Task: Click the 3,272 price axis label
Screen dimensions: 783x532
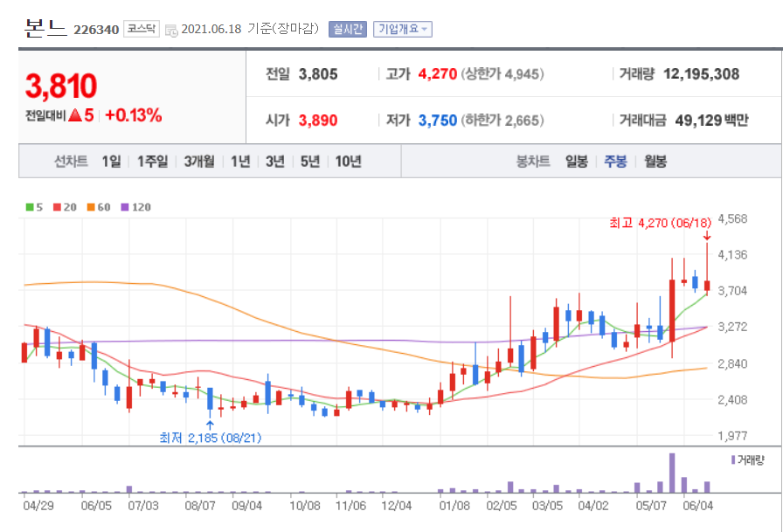Action: pyautogui.click(x=732, y=327)
